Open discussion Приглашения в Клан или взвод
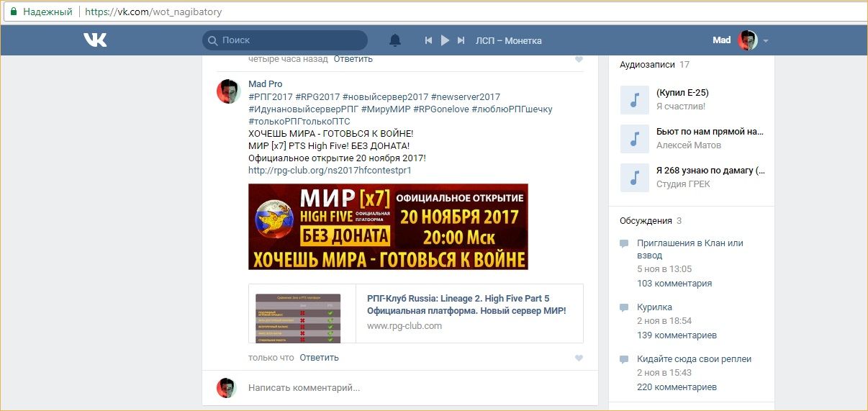This screenshot has width=868, height=411. (x=690, y=249)
